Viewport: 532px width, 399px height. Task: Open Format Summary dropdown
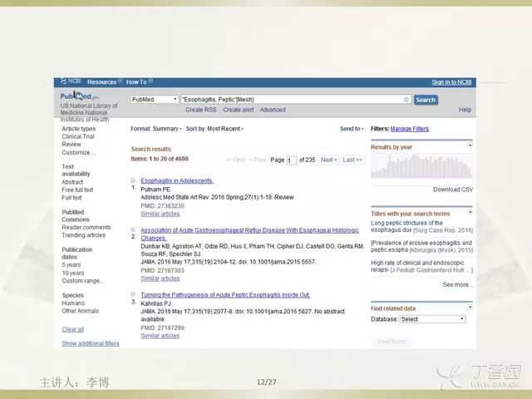156,129
